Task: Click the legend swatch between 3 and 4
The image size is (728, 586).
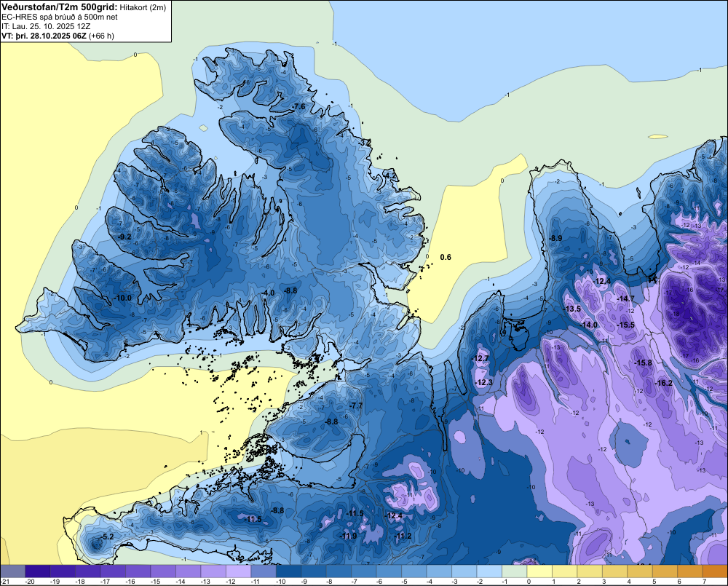Action: [x=614, y=571]
